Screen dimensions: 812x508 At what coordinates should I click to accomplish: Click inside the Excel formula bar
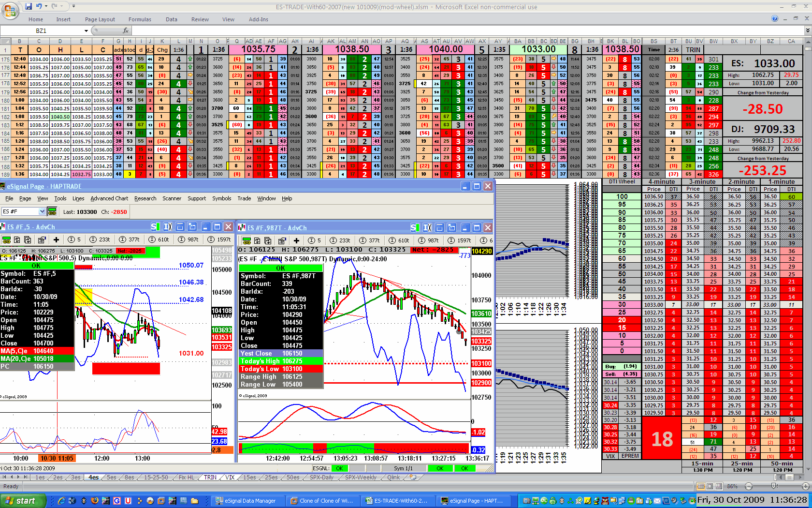(x=468, y=30)
